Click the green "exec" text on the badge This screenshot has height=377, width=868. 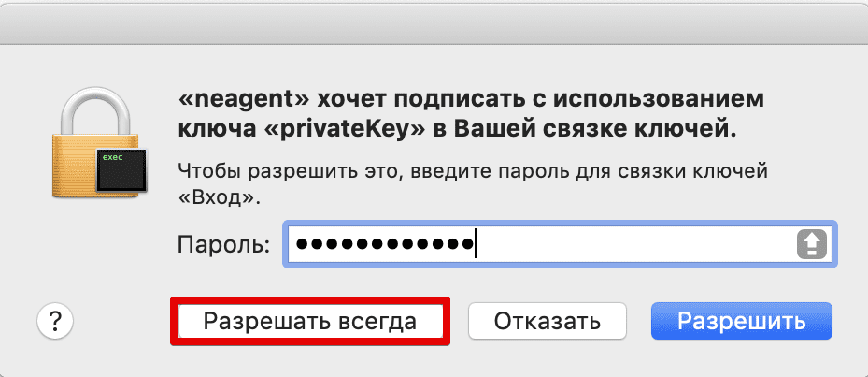point(113,158)
